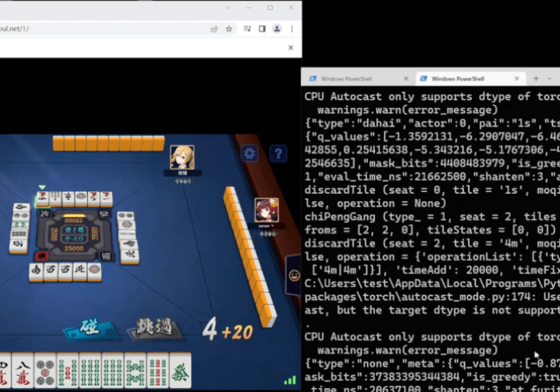Select the green dragon tile in hand
This screenshot has height=392, width=560.
(181, 372)
